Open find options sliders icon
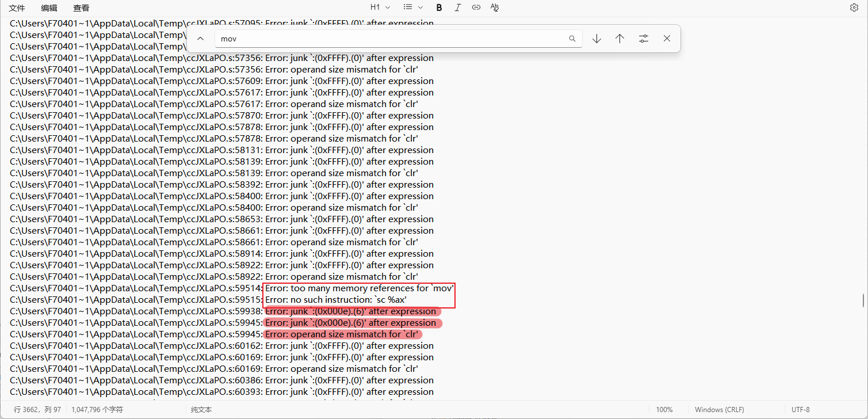 tap(643, 39)
